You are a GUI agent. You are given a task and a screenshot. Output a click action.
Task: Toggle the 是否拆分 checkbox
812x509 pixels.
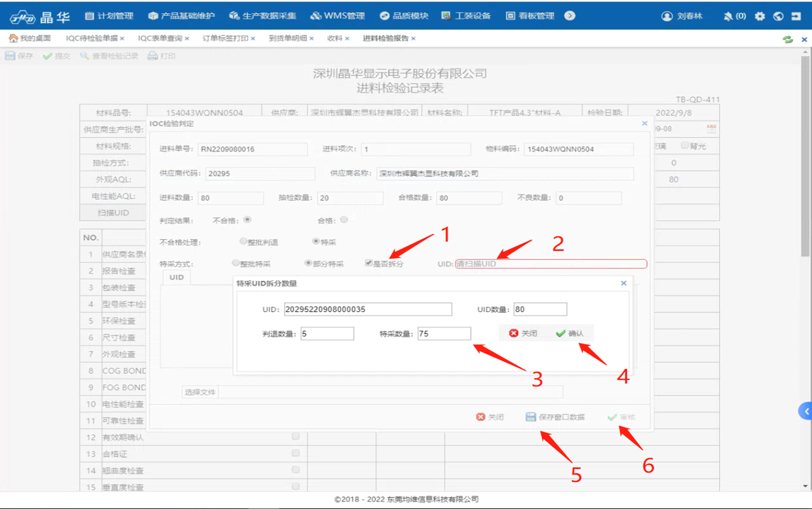(369, 263)
